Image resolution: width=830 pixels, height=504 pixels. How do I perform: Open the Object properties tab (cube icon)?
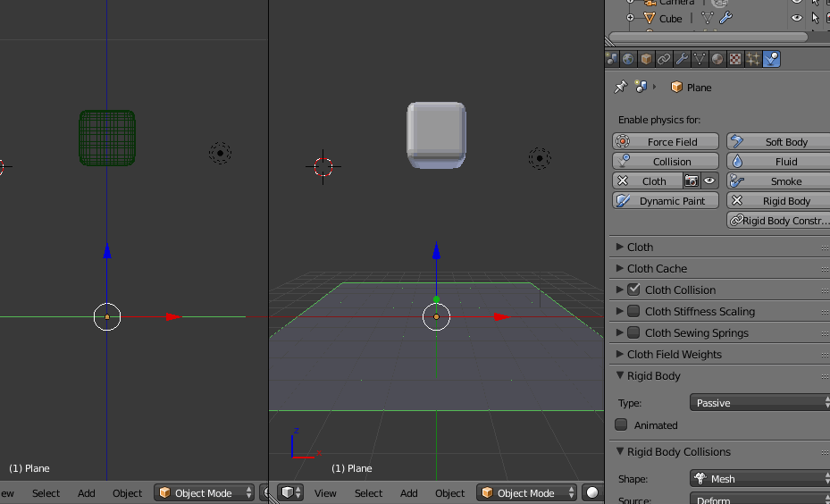[x=646, y=59]
